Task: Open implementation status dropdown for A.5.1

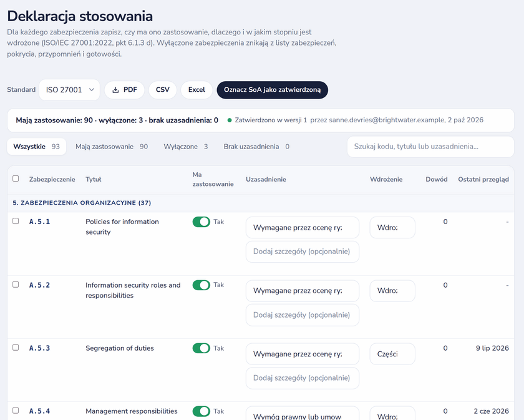Action: [x=392, y=228]
